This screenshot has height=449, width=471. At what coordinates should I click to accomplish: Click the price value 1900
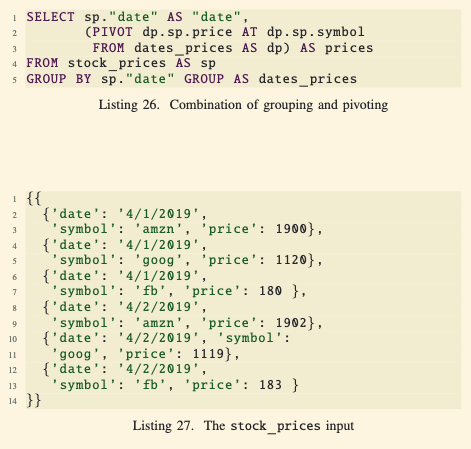291,229
